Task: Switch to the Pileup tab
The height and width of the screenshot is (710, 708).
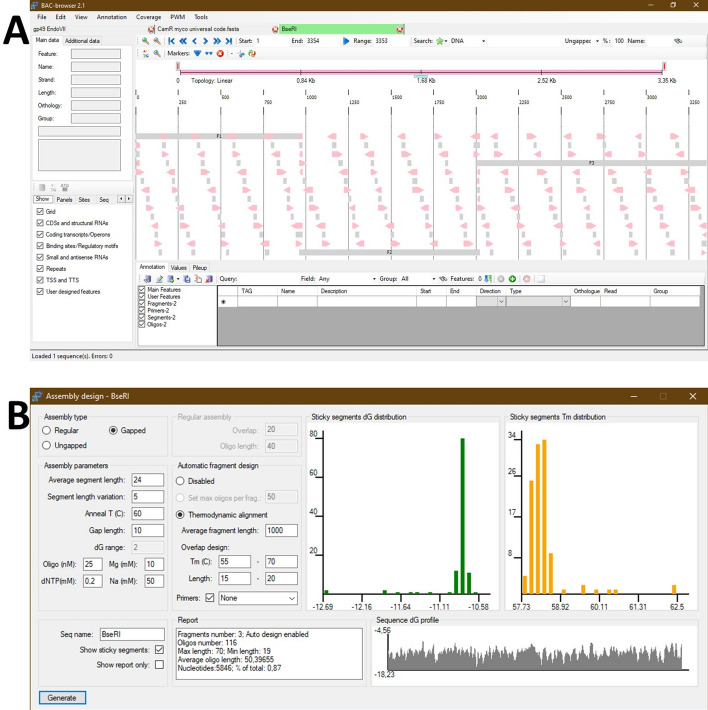Action: click(200, 268)
